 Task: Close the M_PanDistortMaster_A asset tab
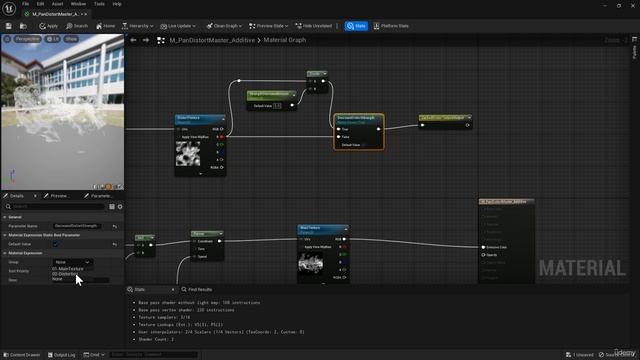point(86,14)
